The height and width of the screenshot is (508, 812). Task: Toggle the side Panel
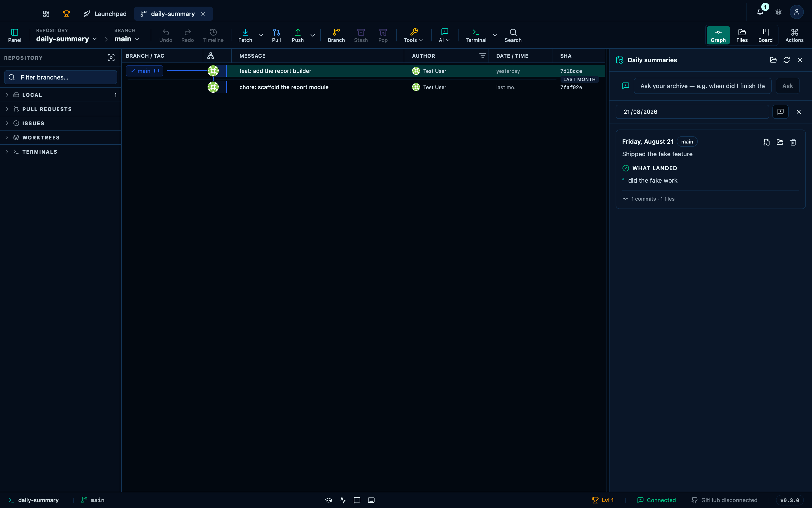15,35
